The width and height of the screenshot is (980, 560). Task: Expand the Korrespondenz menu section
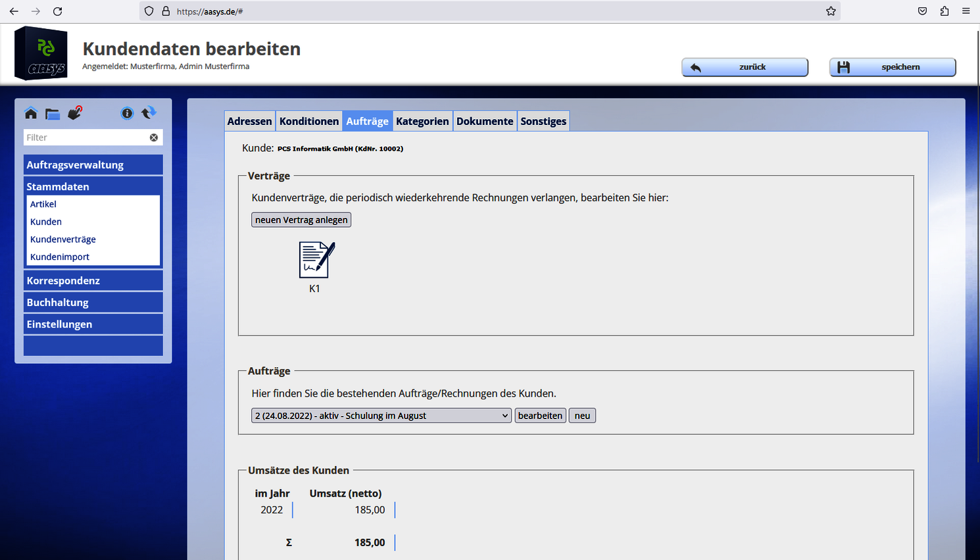coord(93,280)
